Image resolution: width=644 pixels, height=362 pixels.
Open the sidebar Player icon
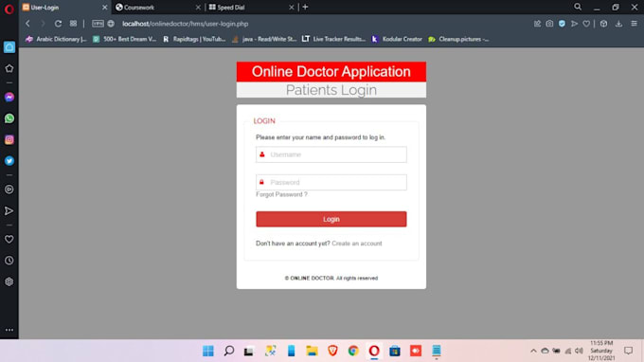point(9,190)
